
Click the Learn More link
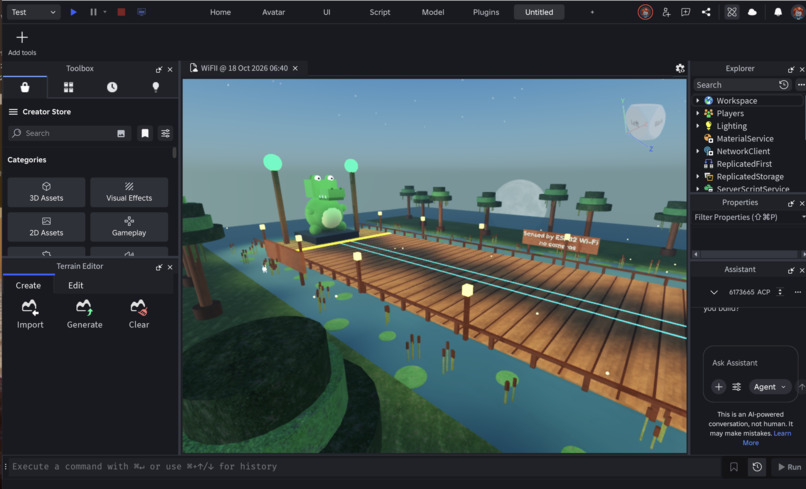(766, 438)
